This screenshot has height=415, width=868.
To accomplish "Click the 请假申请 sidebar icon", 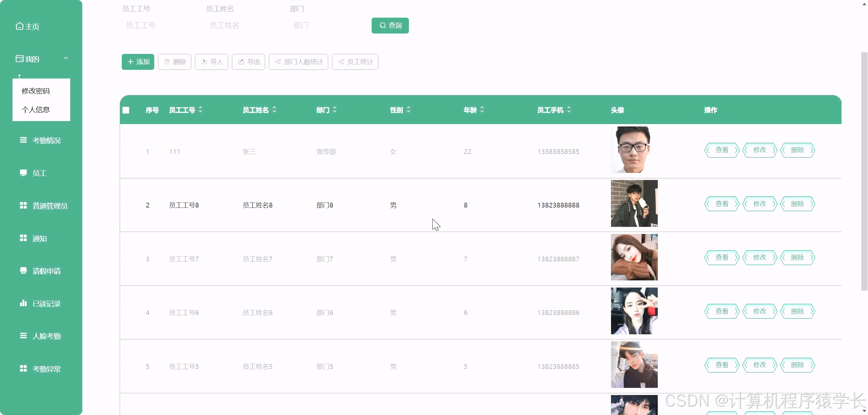I will pyautogui.click(x=23, y=271).
